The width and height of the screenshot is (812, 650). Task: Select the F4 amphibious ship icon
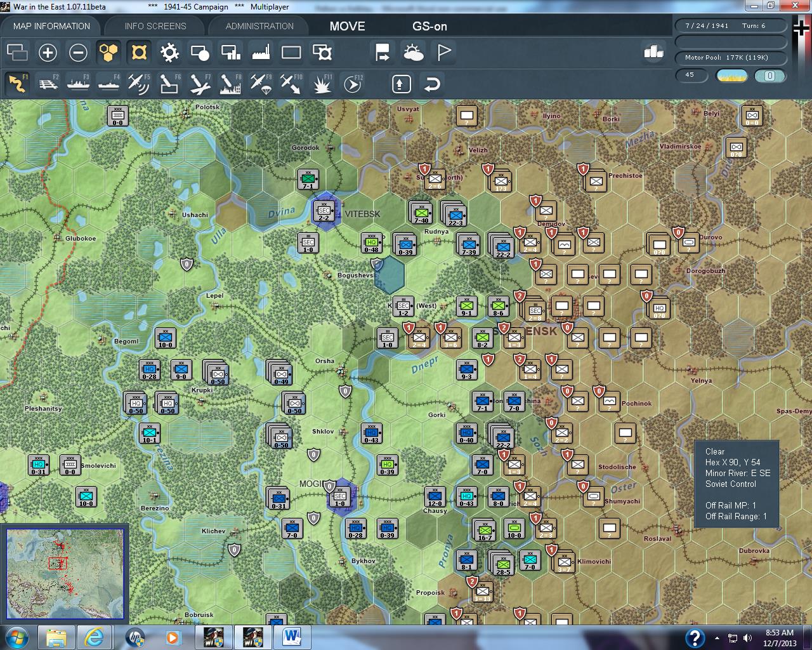(108, 83)
